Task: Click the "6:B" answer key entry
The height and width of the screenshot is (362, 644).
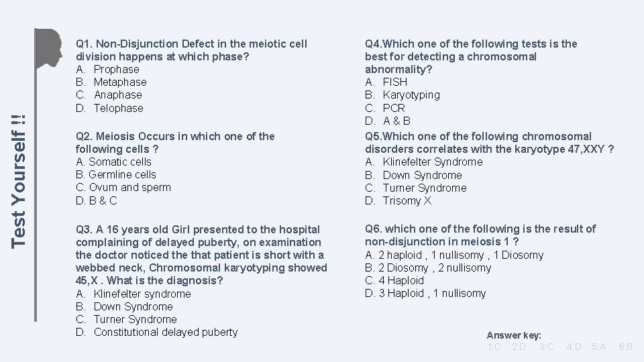Action: tap(626, 347)
